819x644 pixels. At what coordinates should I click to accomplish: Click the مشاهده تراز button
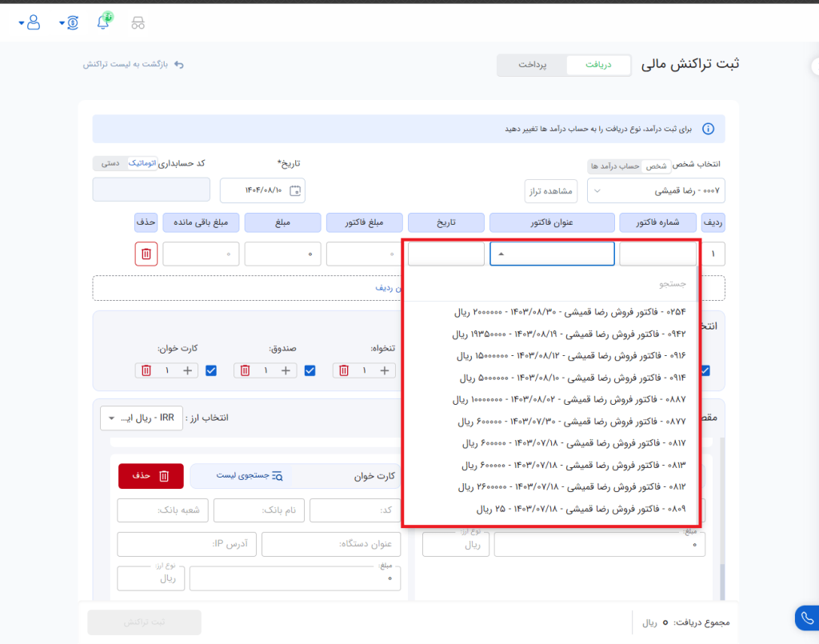pos(550,191)
